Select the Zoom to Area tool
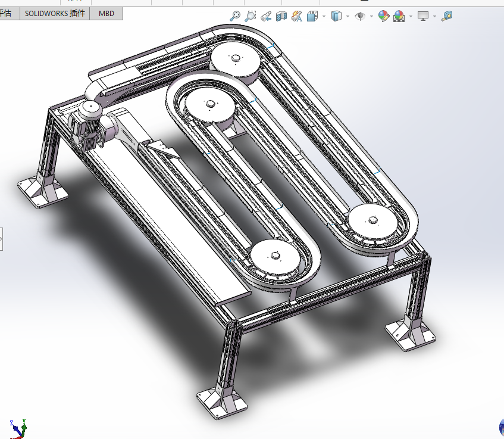The height and width of the screenshot is (439, 504). pyautogui.click(x=251, y=16)
